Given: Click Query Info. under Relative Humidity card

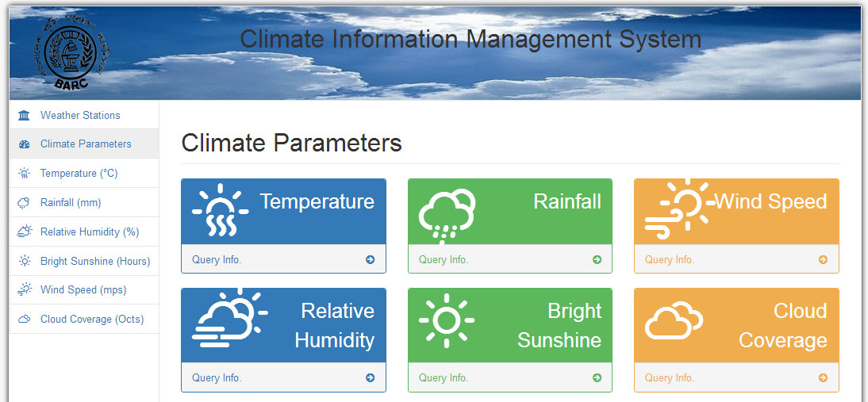Looking at the screenshot, I should click(217, 378).
